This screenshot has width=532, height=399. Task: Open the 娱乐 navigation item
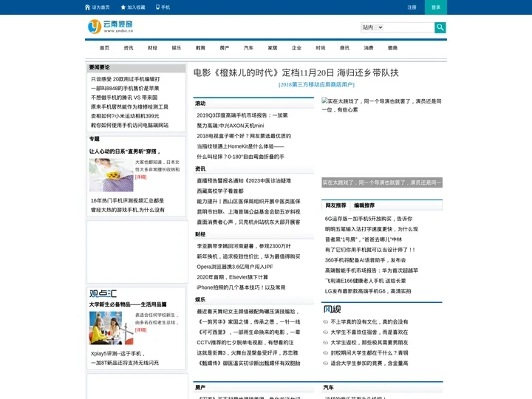(x=177, y=48)
